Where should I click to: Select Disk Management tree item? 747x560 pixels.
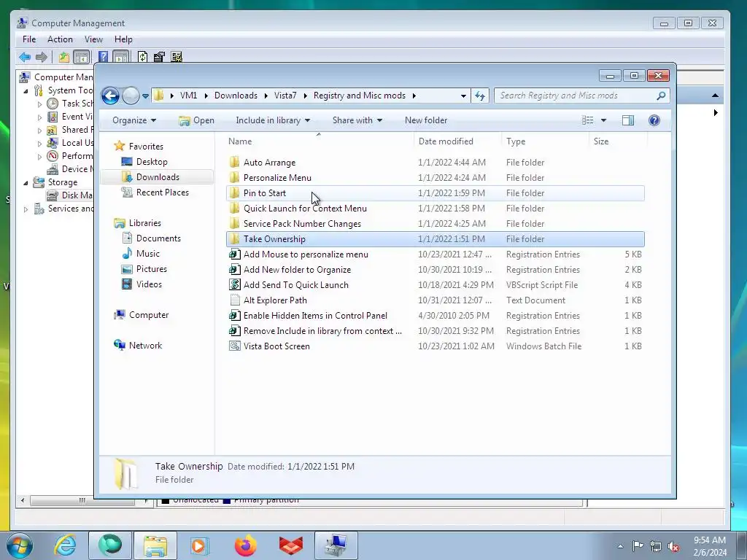click(x=69, y=195)
